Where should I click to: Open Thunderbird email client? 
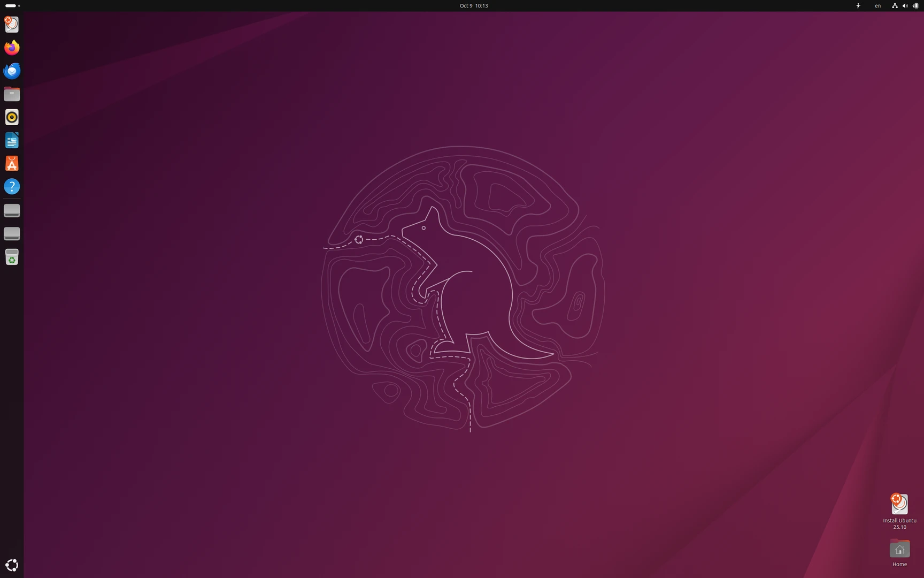click(x=11, y=70)
